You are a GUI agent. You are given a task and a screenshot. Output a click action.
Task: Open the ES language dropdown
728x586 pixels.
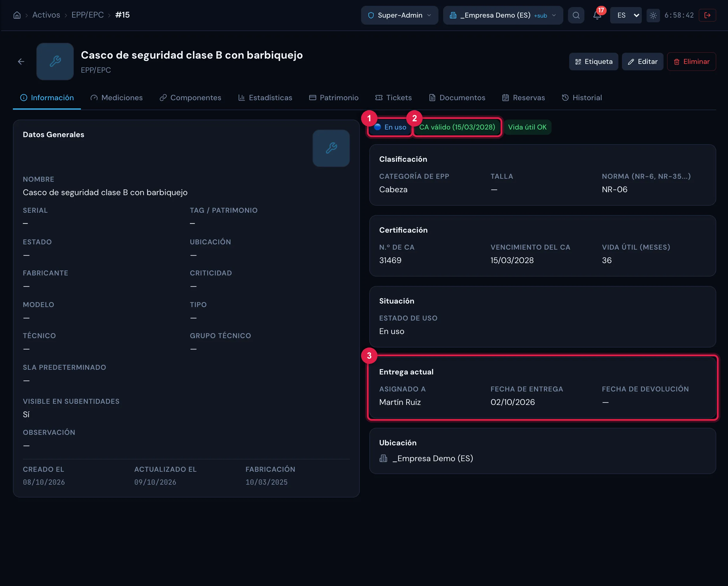click(x=626, y=15)
